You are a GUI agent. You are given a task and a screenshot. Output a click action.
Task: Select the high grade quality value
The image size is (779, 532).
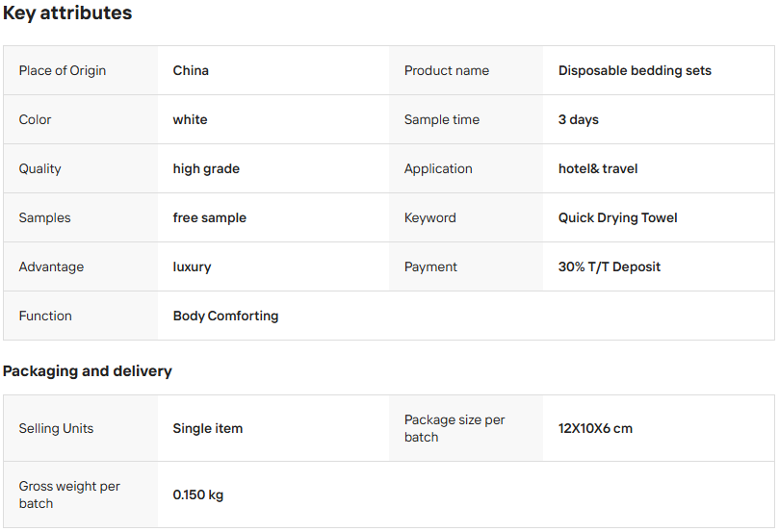click(x=206, y=168)
